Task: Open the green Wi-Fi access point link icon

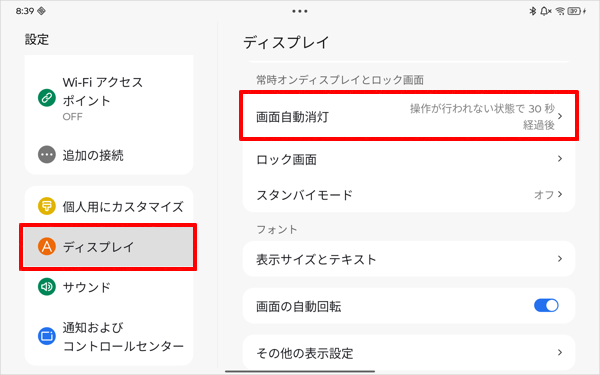Action: tap(47, 98)
